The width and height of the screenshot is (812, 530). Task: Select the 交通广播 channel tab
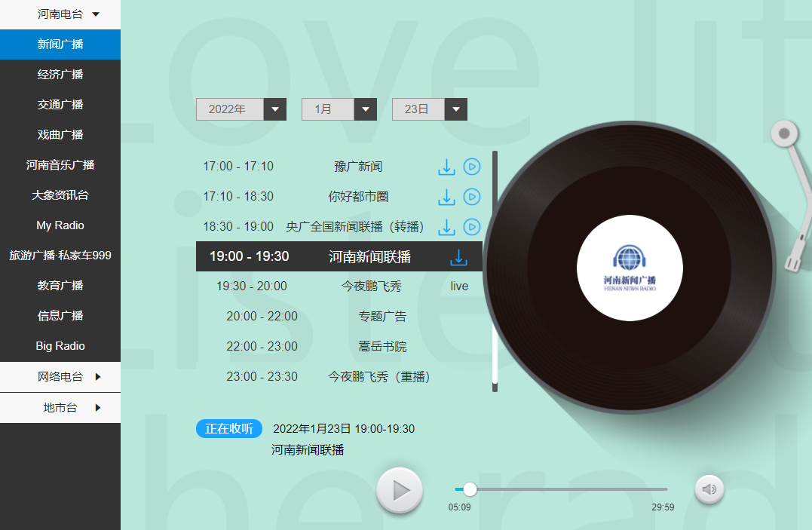(x=60, y=104)
